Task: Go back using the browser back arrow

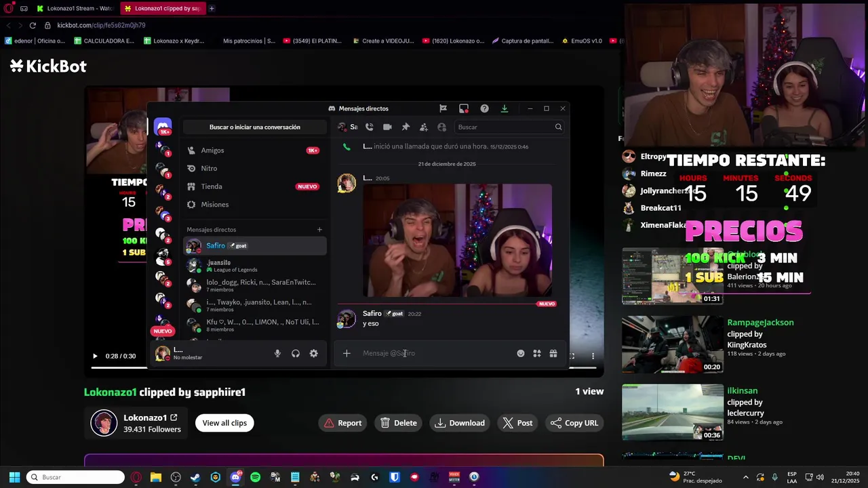Action: point(9,25)
